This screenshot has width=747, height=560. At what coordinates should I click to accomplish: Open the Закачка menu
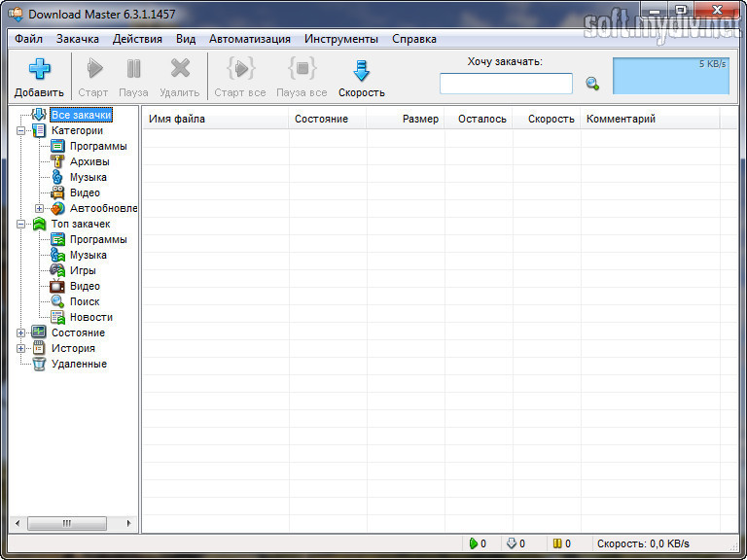78,39
